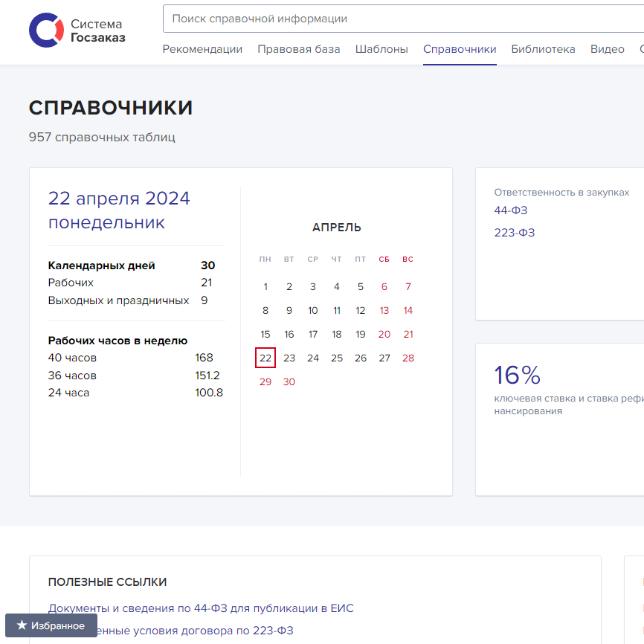Screen dimensions: 644x644
Task: Click the Система Госзаказ logo icon
Action: coord(46,30)
